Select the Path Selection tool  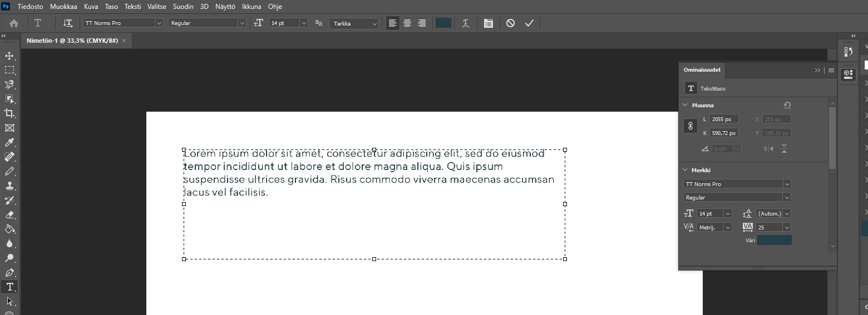pos(9,301)
